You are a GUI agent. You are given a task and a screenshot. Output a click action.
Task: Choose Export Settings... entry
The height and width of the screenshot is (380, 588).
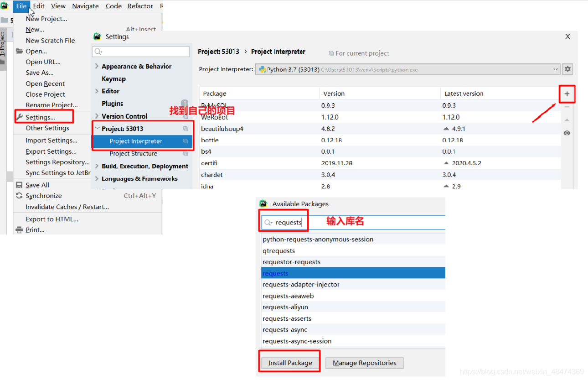51,151
